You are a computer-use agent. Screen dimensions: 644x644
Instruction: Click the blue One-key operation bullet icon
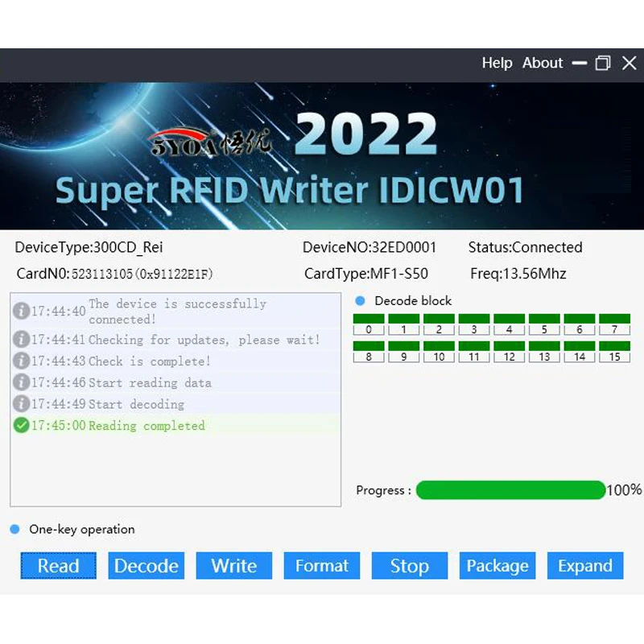point(14,530)
